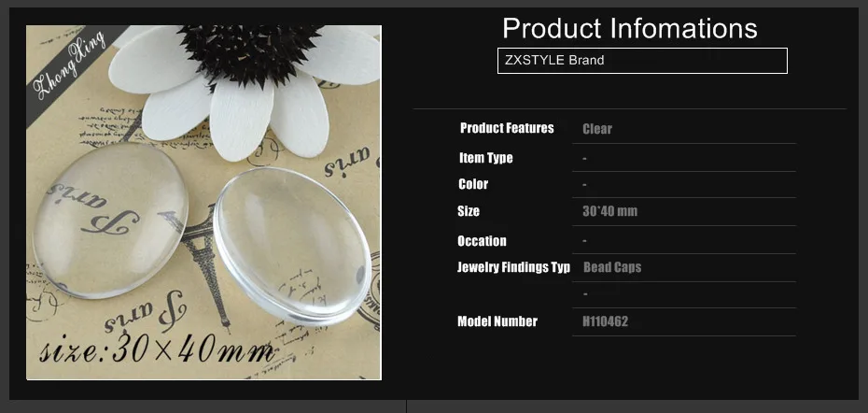The height and width of the screenshot is (413, 868).
Task: Click the Jewelry Findings Typ label
Action: tap(513, 267)
